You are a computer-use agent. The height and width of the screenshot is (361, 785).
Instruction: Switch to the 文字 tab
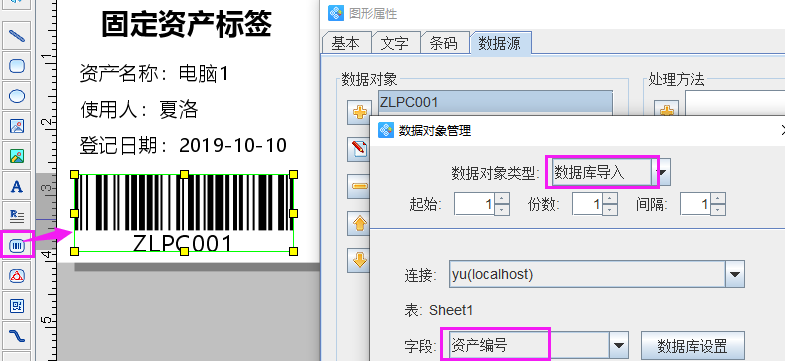click(x=395, y=43)
